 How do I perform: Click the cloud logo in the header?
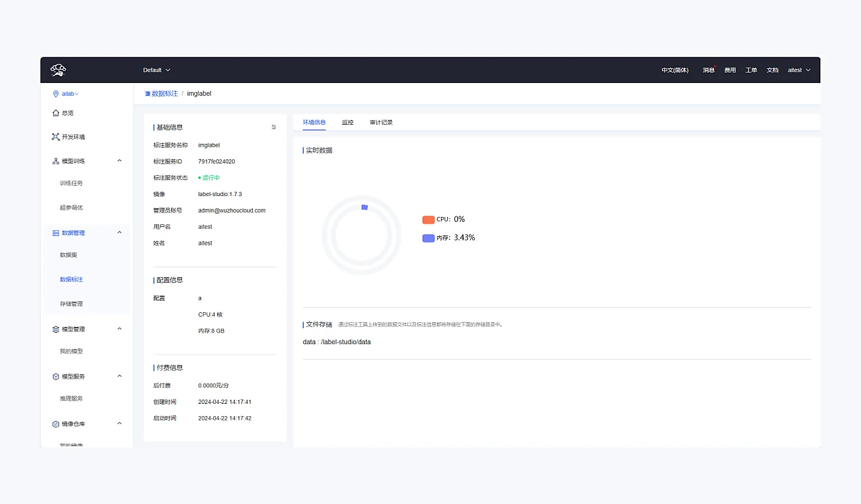58,70
